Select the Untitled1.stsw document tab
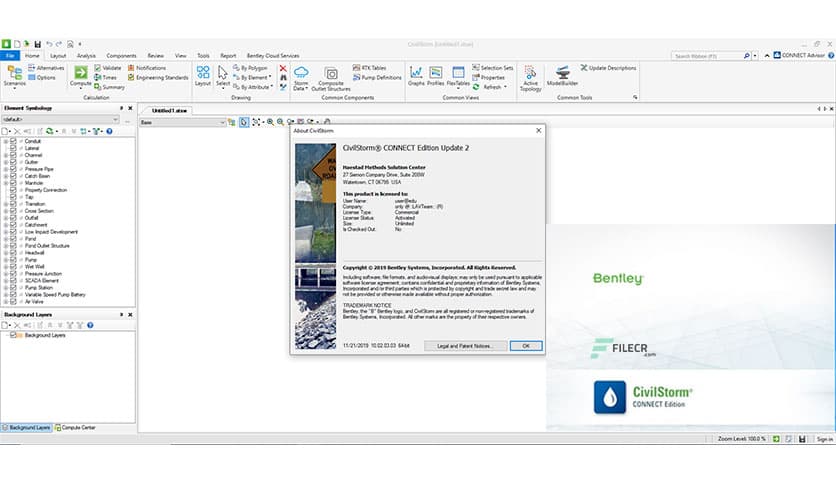Viewport: 836px width, 484px height. pos(169,110)
